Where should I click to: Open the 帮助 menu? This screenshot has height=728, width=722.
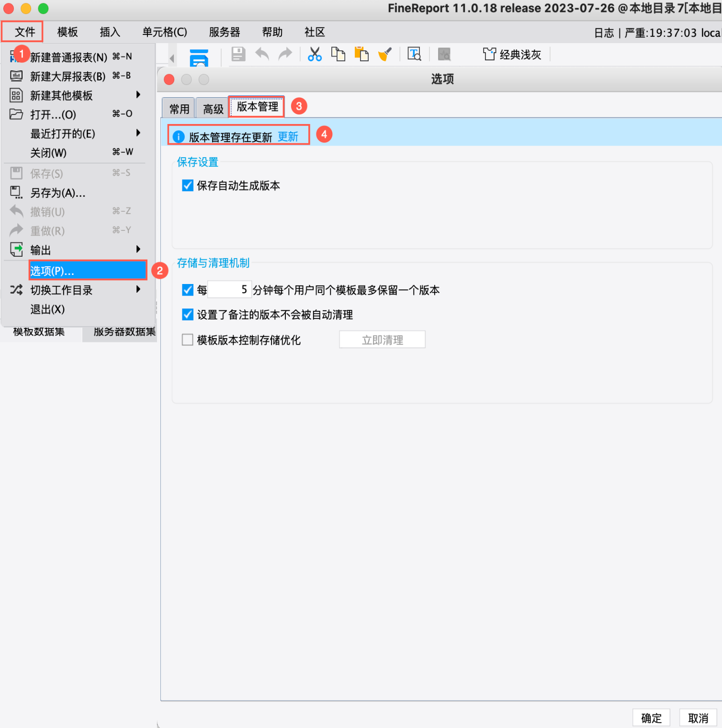tap(272, 32)
